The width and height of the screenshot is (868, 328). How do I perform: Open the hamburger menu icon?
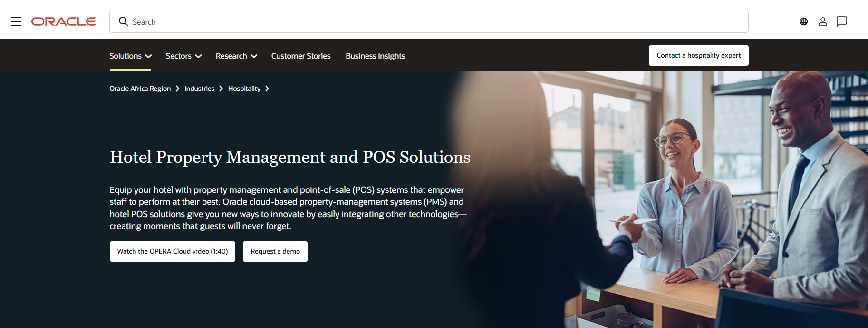click(x=16, y=21)
